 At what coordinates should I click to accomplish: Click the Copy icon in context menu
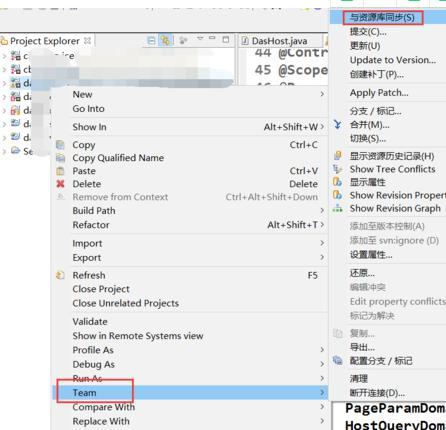[60, 145]
